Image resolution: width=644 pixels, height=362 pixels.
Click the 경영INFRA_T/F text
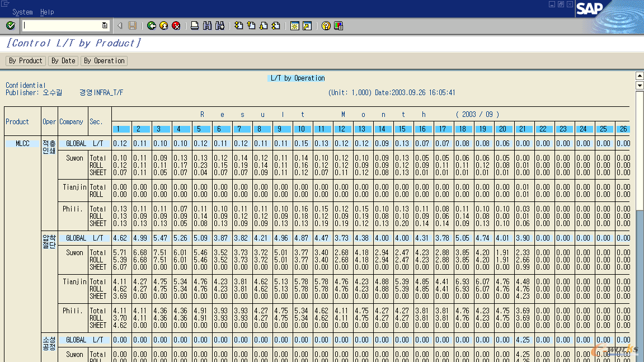point(101,93)
